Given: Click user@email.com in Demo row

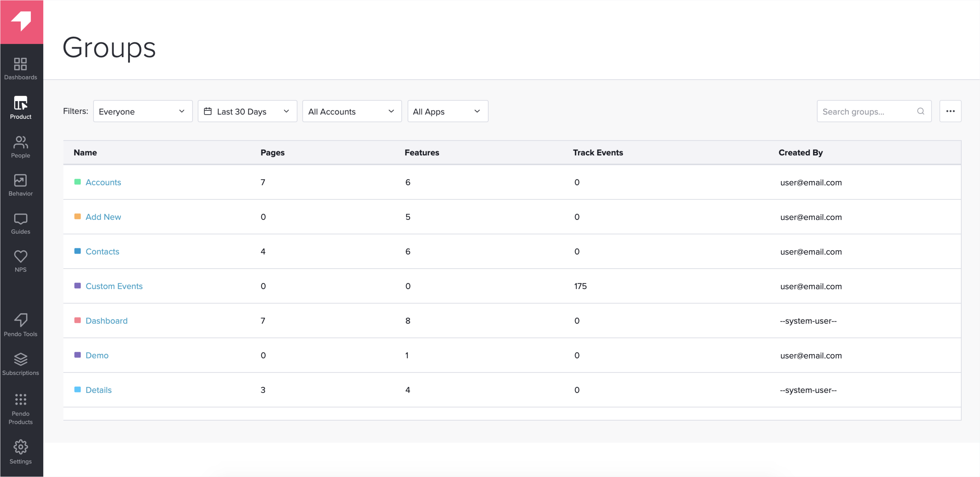Looking at the screenshot, I should pos(811,355).
